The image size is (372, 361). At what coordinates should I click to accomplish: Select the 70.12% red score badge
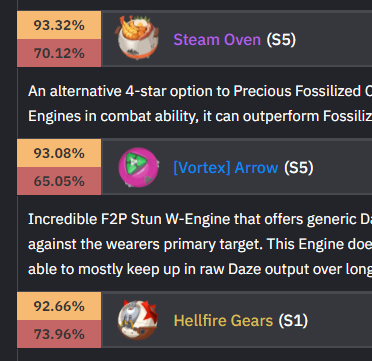coord(59,53)
